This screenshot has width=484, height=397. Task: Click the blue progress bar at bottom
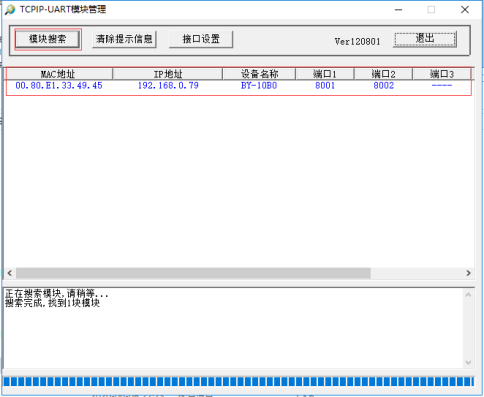(x=239, y=382)
